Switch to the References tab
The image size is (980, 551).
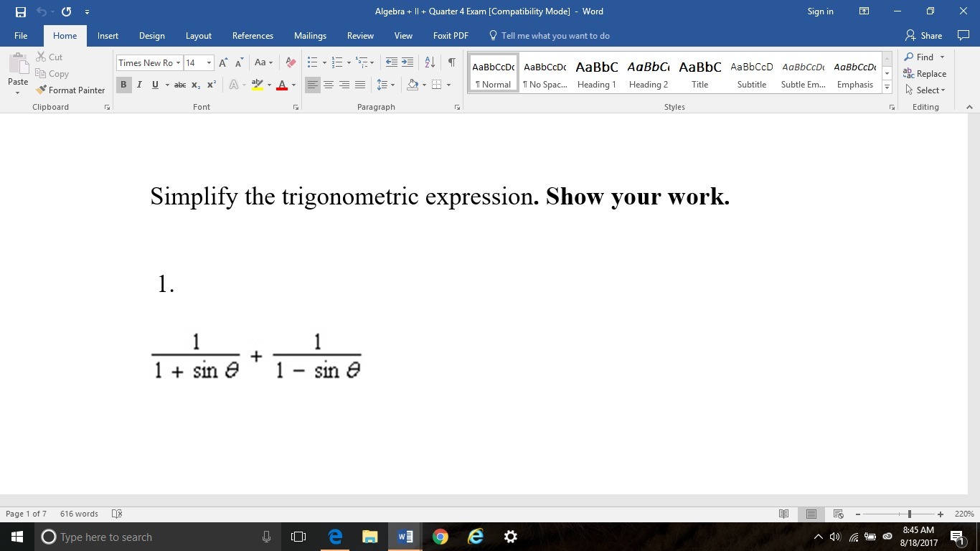click(253, 36)
